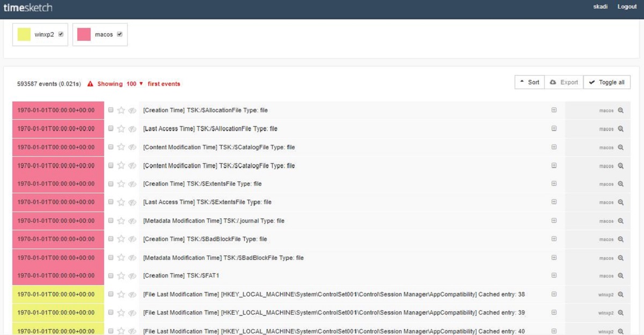Star the Cached entry: 39 event

point(121,312)
